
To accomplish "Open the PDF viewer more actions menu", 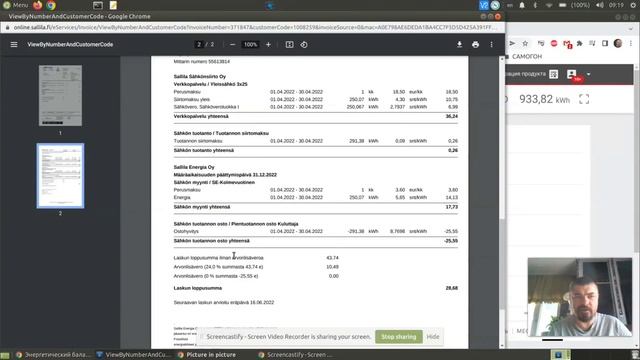I will coord(491,44).
